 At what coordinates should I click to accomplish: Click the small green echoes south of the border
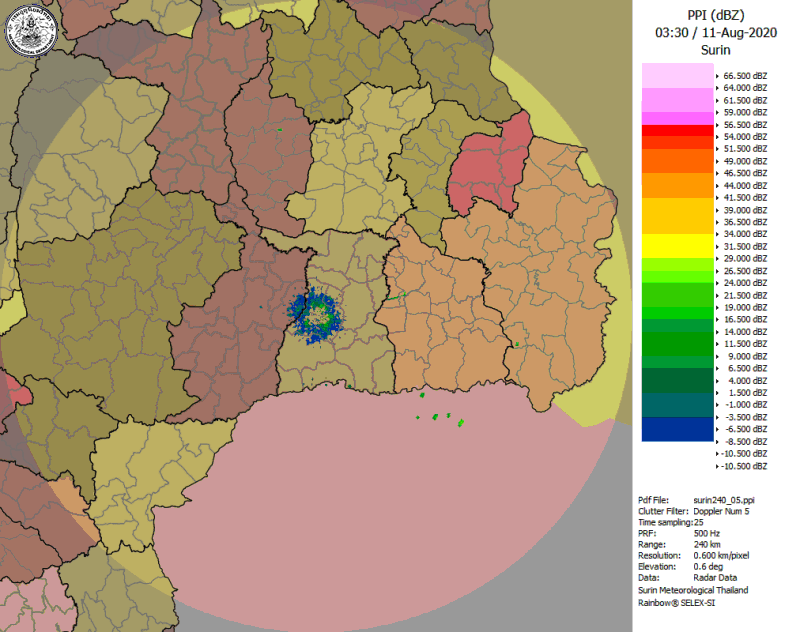tap(440, 418)
